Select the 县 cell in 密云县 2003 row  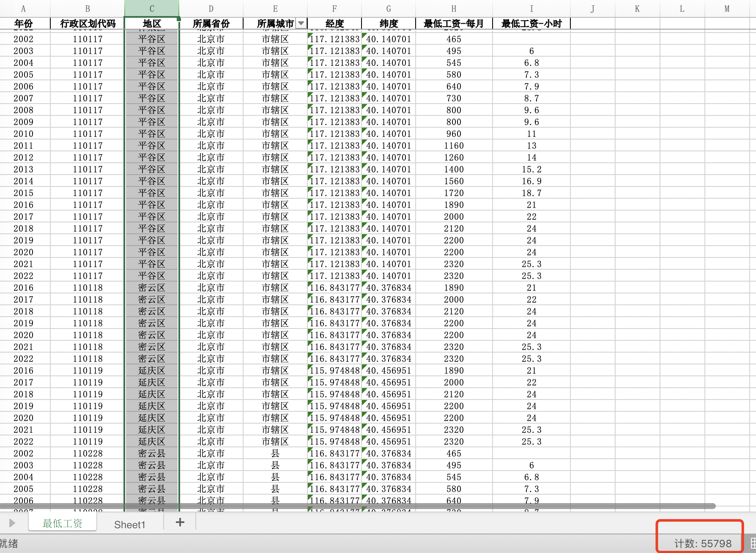(x=275, y=465)
